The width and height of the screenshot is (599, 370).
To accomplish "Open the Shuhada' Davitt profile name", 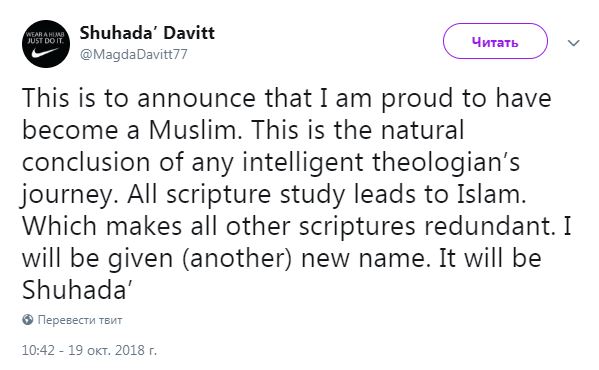I will tap(147, 33).
